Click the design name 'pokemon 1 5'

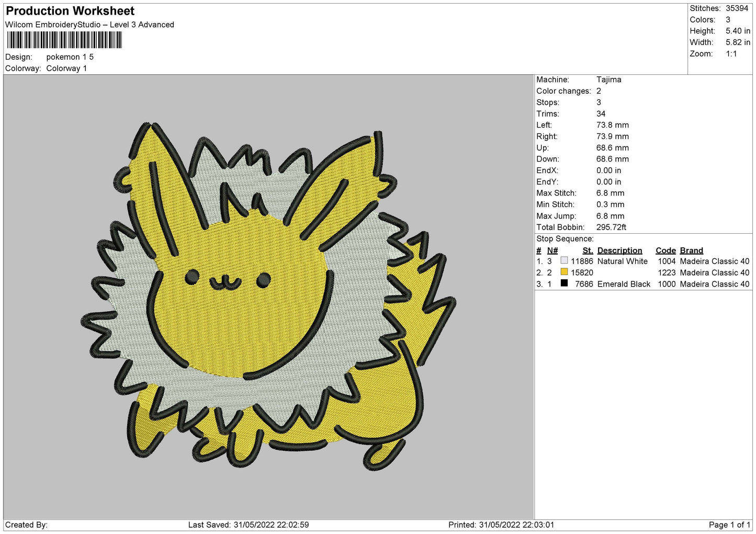pos(70,57)
